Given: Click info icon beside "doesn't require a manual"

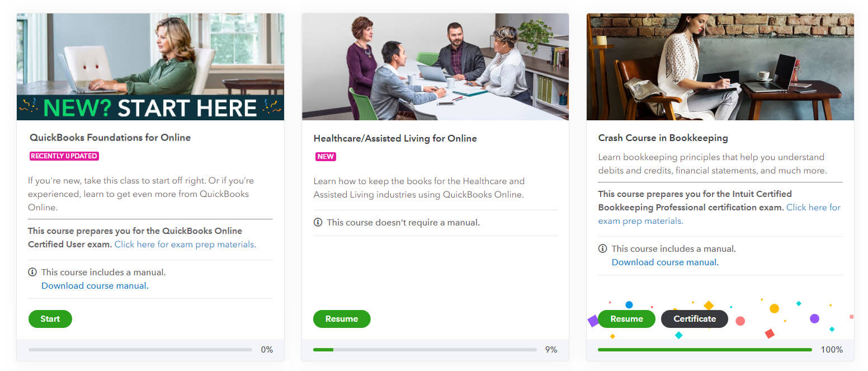Looking at the screenshot, I should click(x=318, y=222).
